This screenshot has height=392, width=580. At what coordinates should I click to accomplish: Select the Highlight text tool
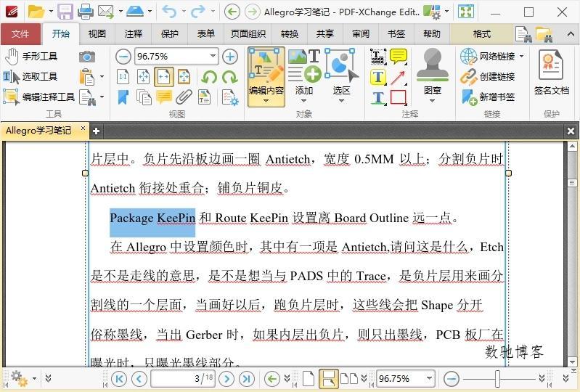pyautogui.click(x=378, y=77)
